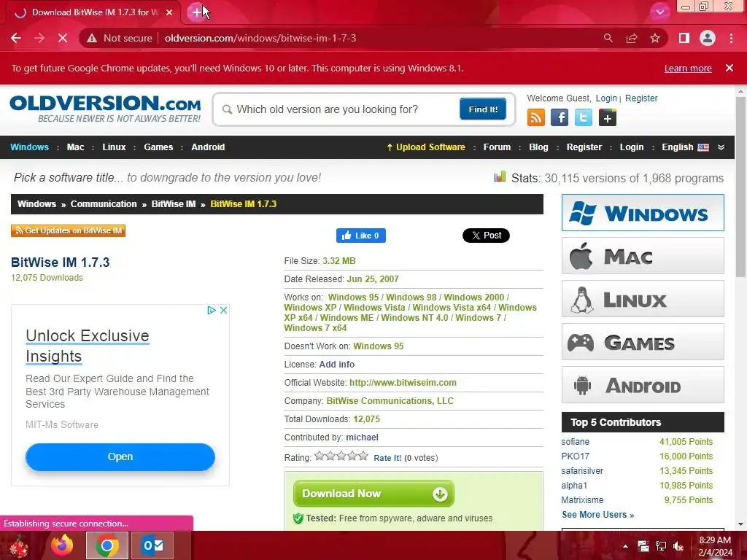This screenshot has height=560, width=747.
Task: Bookmark this page with the star
Action: (655, 38)
